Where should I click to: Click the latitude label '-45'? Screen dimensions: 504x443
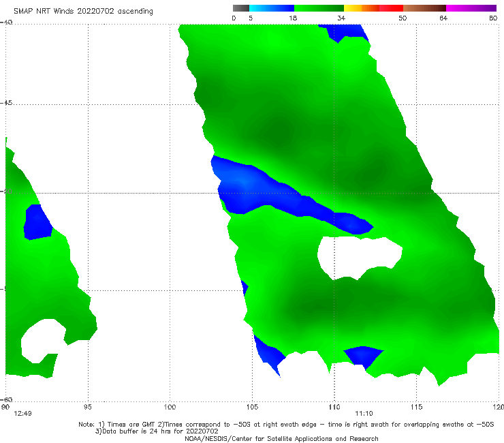6,103
